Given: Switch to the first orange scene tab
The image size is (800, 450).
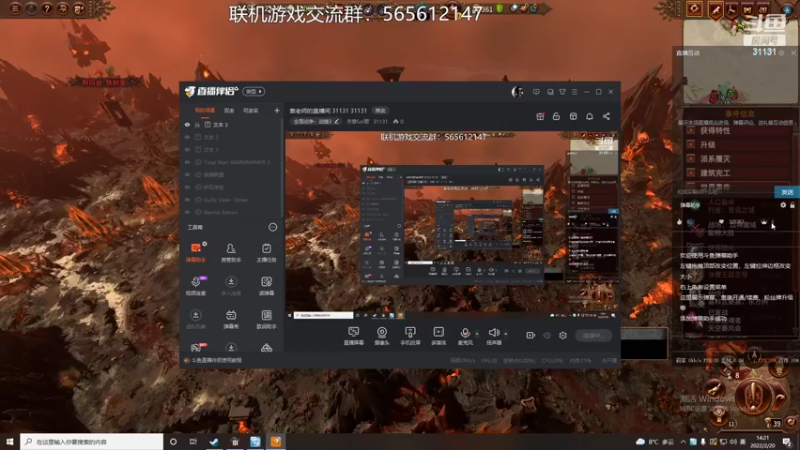Looking at the screenshot, I should click(x=205, y=110).
